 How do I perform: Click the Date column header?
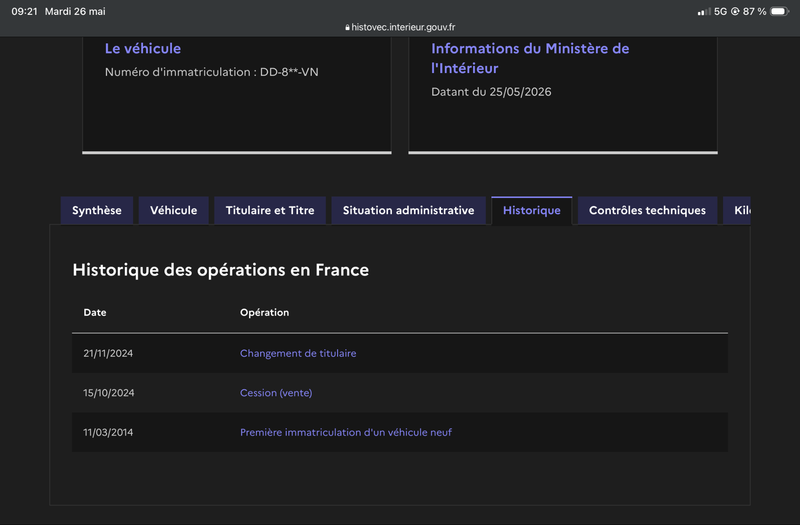pos(95,312)
